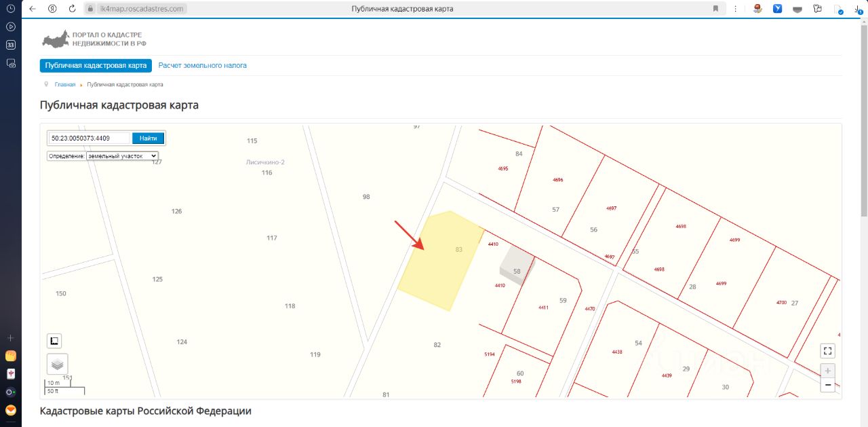Click plot number 82 on map
Screen dimensions: 868x427
click(437, 345)
